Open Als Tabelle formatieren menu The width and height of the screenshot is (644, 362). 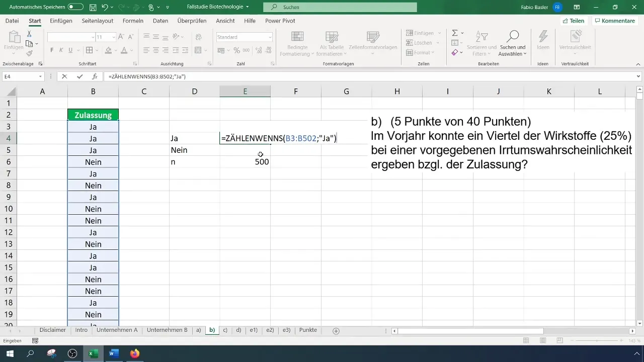click(x=332, y=44)
